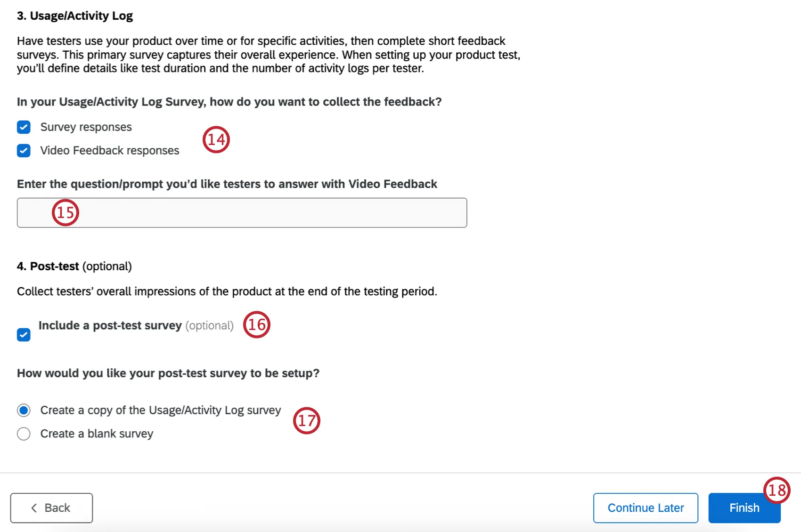Select Create a copy of the Usage/Activity Log survey
The image size is (801, 532).
click(x=24, y=410)
